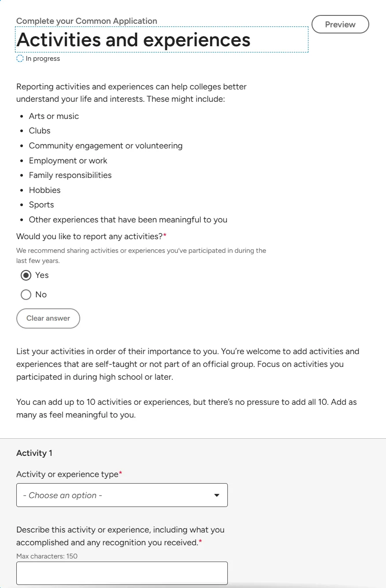Click the Activity or experience type label

pyautogui.click(x=69, y=474)
